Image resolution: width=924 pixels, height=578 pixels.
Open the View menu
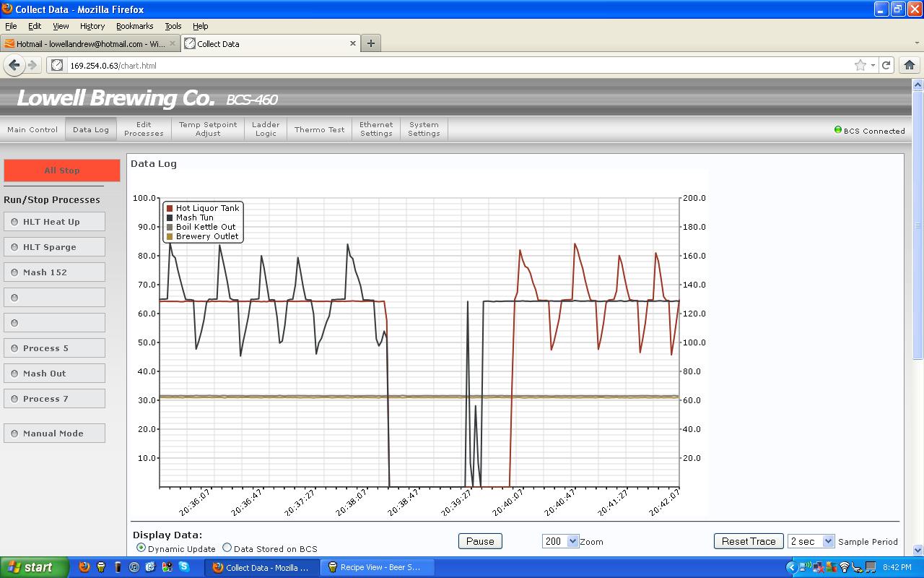click(x=61, y=26)
